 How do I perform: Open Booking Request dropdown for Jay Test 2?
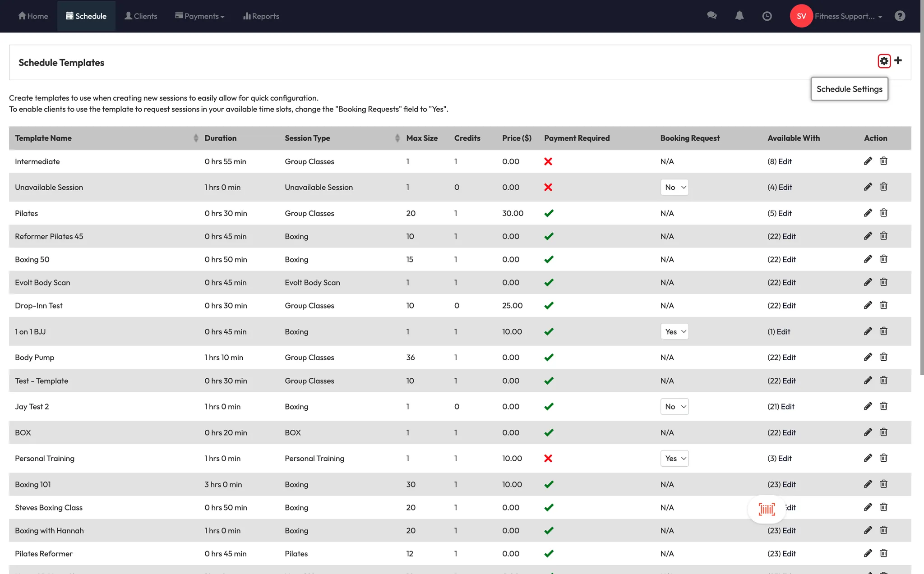[674, 406]
